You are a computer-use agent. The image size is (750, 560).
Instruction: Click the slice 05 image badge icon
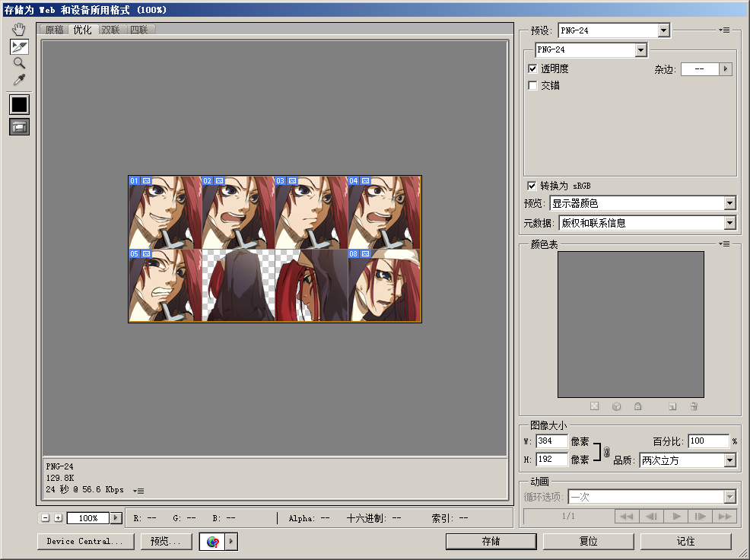coord(146,253)
